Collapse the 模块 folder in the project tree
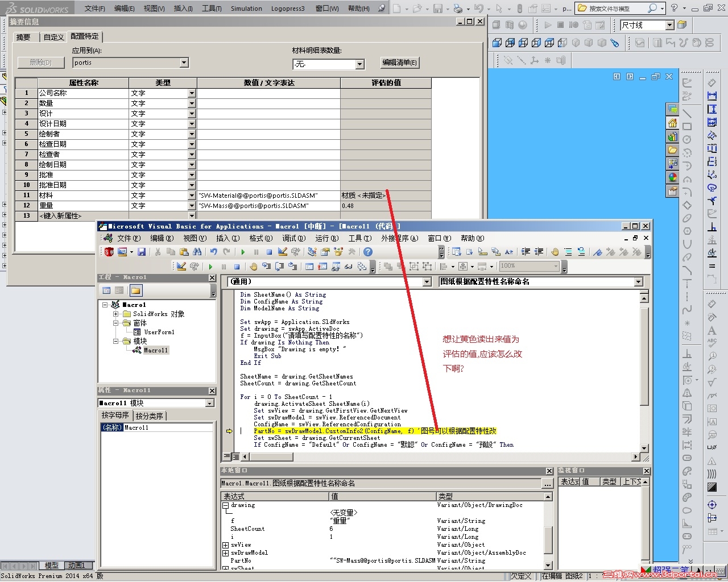The image size is (728, 582). pyautogui.click(x=116, y=341)
